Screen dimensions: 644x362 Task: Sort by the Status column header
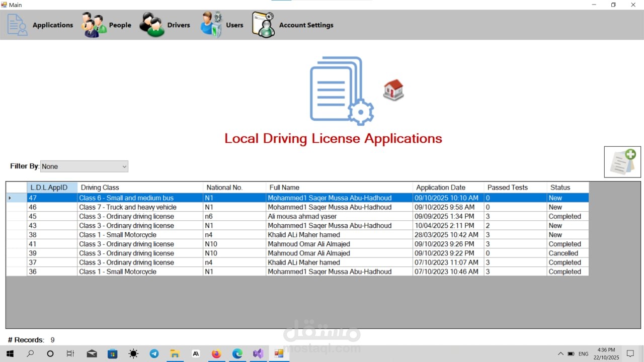560,187
